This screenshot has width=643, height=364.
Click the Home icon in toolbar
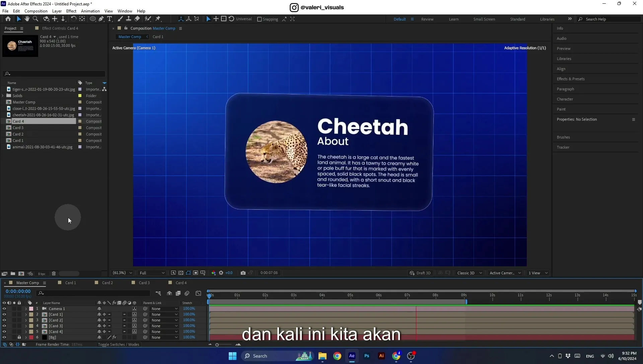(8, 19)
